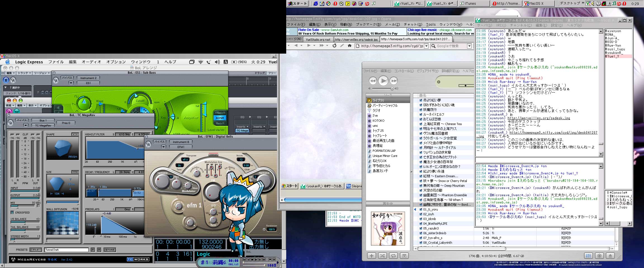
Task: Open the コントロール(C) menu in iTunes
Action: (404, 71)
